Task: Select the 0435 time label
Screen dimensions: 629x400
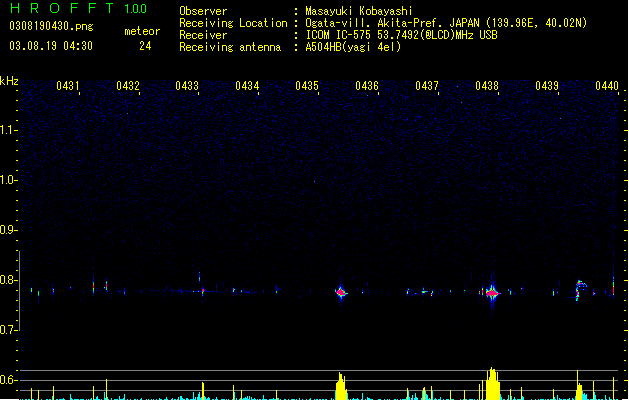Action: click(307, 86)
